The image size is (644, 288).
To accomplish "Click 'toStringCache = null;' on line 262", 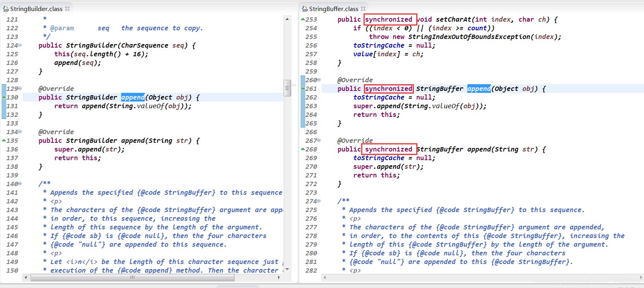I will tap(395, 97).
